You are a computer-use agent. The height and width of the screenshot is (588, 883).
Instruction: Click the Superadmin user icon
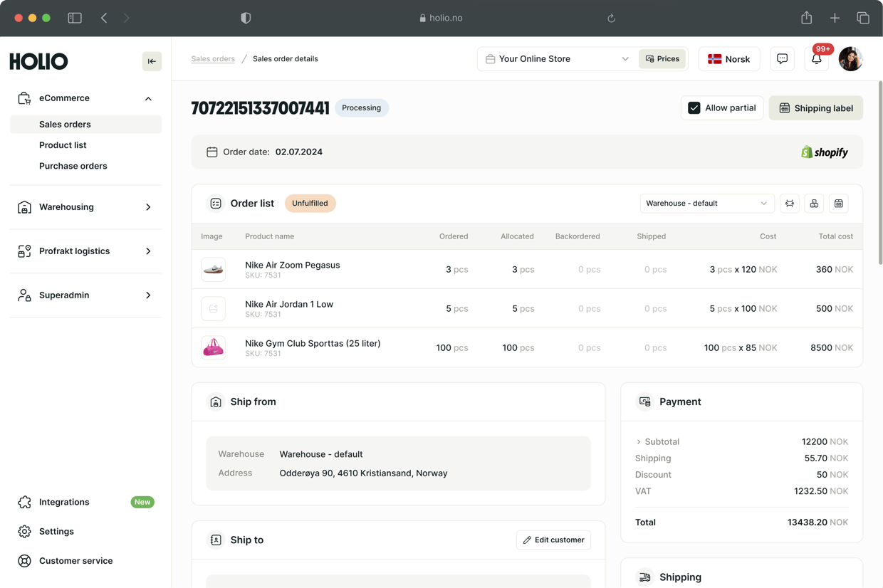click(24, 295)
